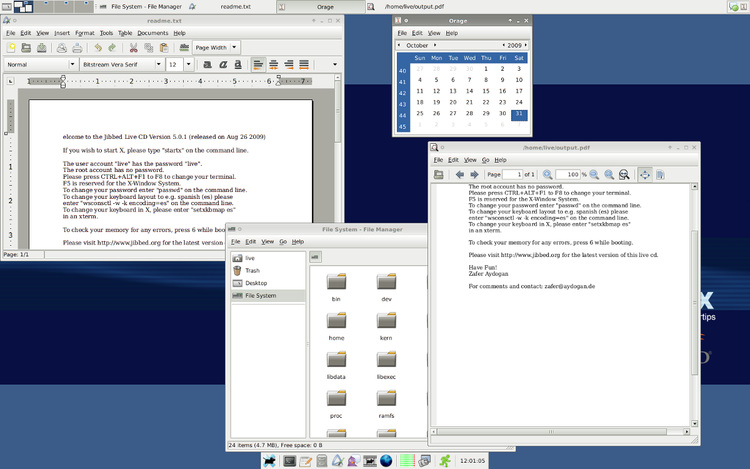This screenshot has height=469, width=750.
Task: Copy selection in word processor toolbar
Action: (x=149, y=47)
